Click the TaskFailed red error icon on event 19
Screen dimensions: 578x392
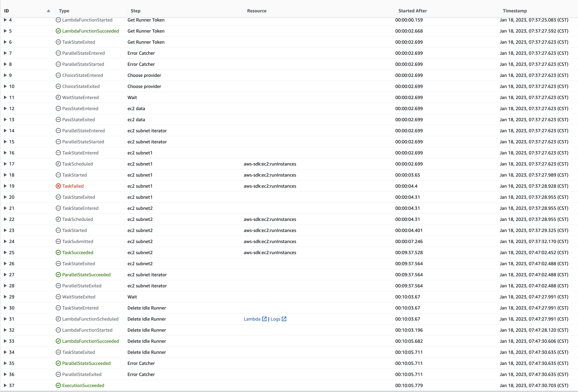pos(58,186)
